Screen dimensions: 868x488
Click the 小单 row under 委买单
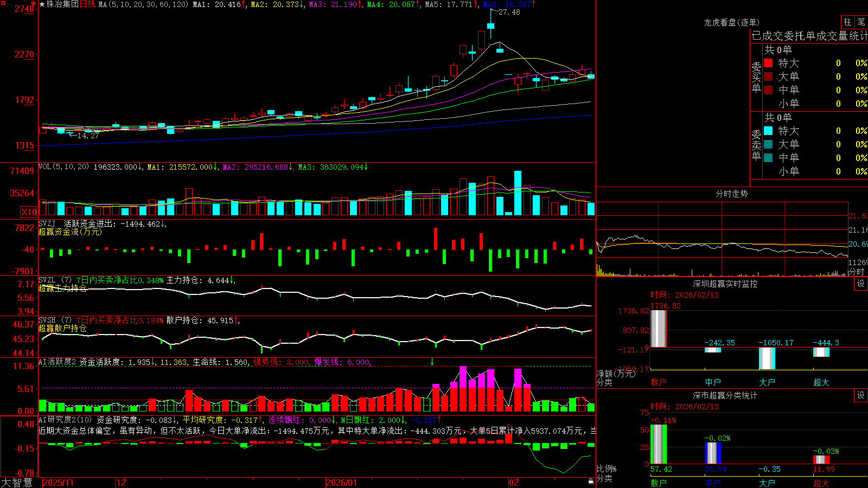pyautogui.click(x=815, y=104)
